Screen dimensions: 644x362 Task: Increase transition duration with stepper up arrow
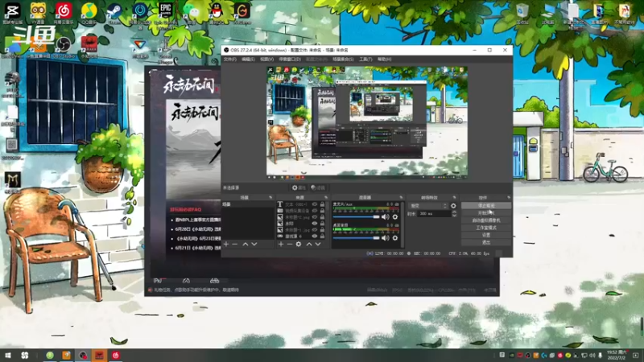(454, 212)
